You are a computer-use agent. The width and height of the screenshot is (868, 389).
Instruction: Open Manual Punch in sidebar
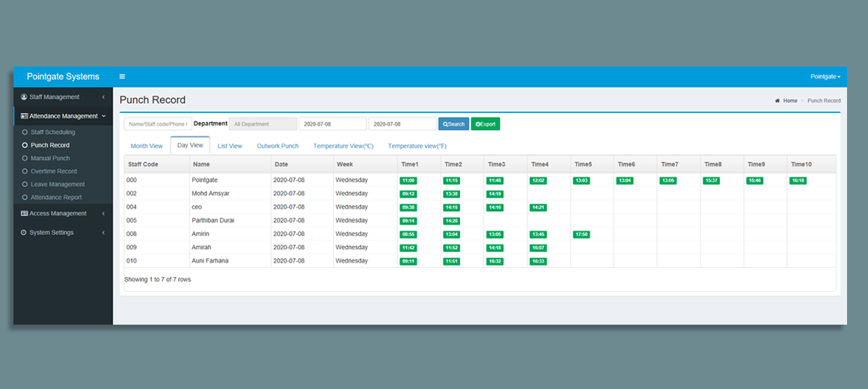[50, 159]
